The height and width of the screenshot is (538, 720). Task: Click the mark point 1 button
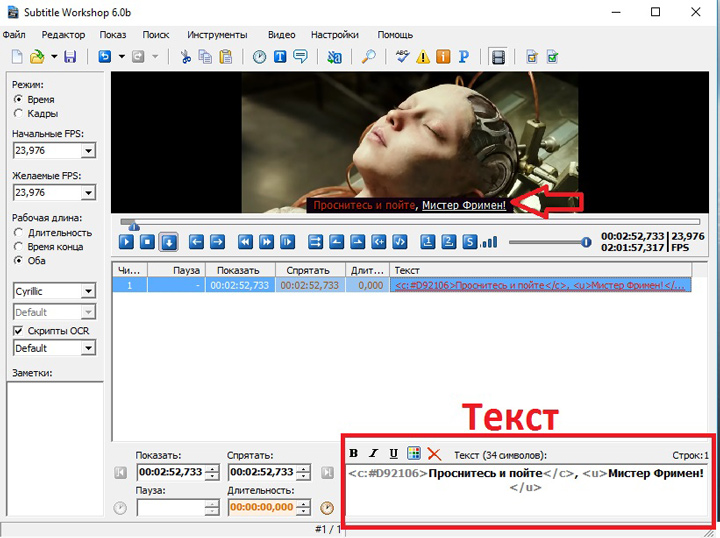point(428,241)
